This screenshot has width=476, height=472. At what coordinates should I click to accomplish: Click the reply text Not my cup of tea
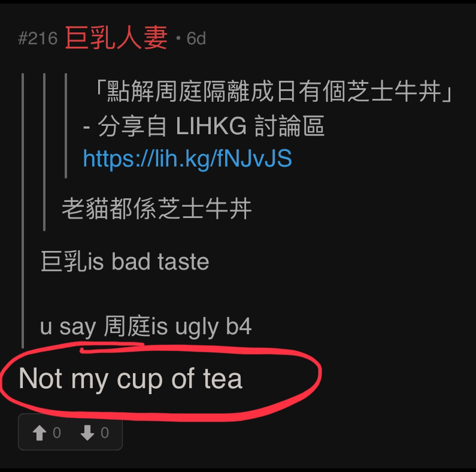click(x=131, y=379)
